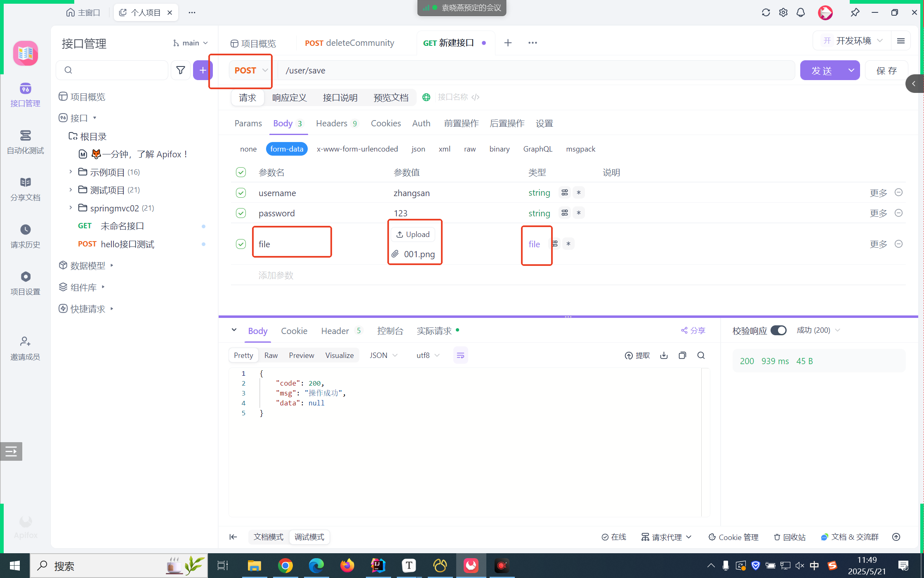Click the refresh icon in title bar
This screenshot has height=578, width=924.
pos(766,12)
